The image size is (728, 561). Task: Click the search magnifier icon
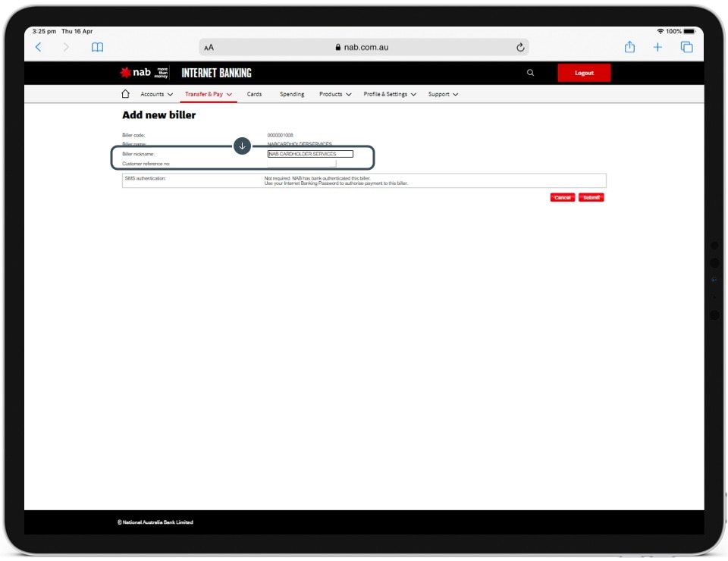click(530, 73)
